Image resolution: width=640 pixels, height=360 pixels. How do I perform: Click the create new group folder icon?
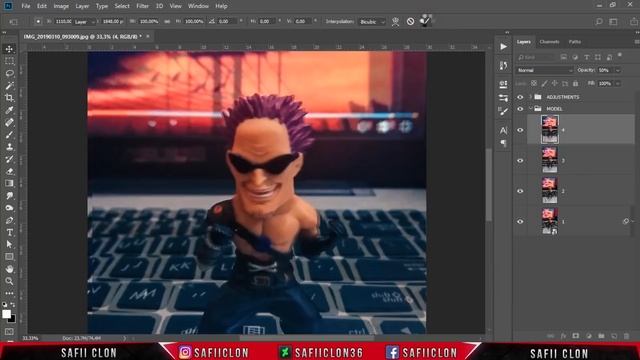[601, 336]
